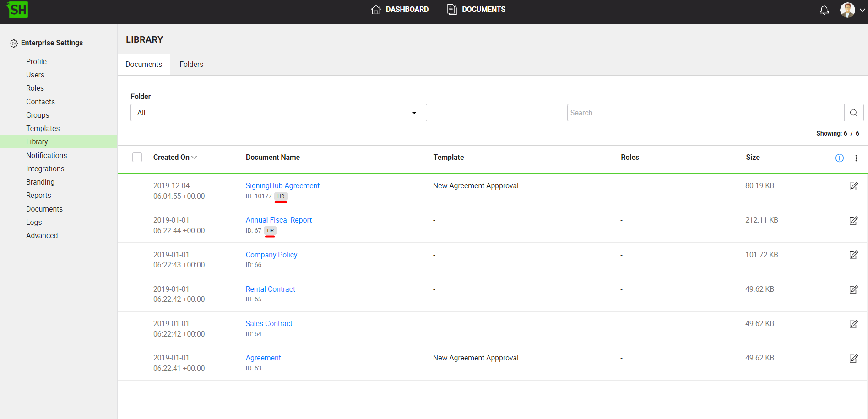Open the notifications bell
Viewport: 868px width, 419px height.
(824, 10)
